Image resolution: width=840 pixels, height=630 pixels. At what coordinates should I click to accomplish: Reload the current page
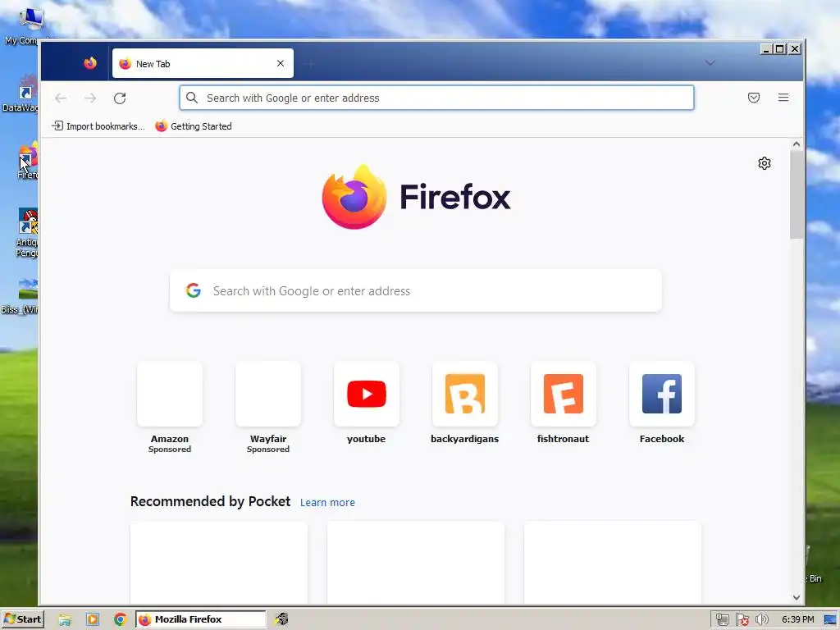(x=120, y=98)
